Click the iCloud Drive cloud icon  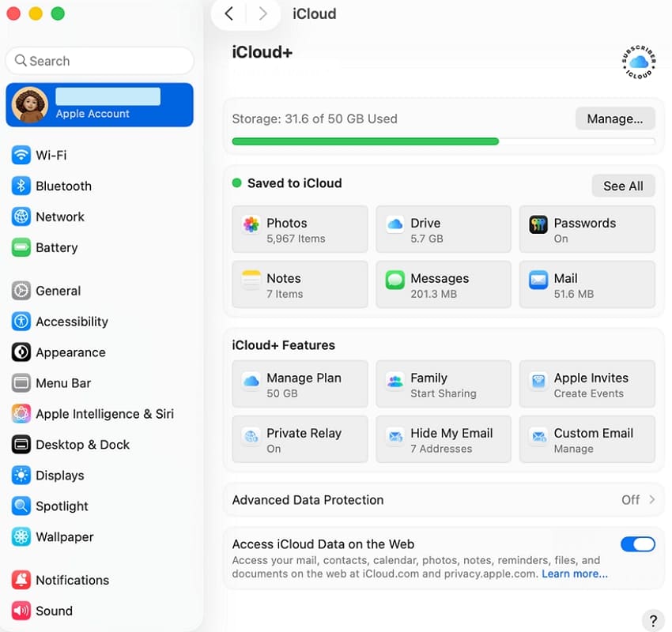click(x=395, y=224)
